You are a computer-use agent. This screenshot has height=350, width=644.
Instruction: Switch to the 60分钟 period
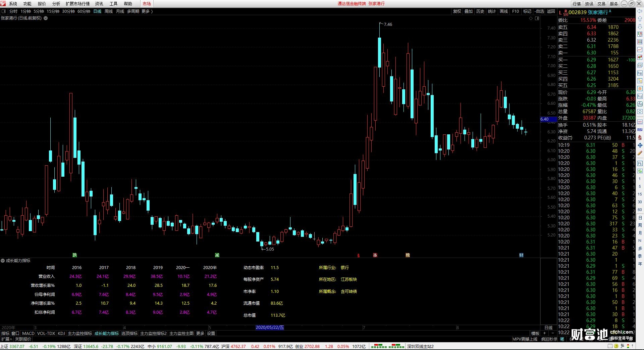pyautogui.click(x=84, y=11)
